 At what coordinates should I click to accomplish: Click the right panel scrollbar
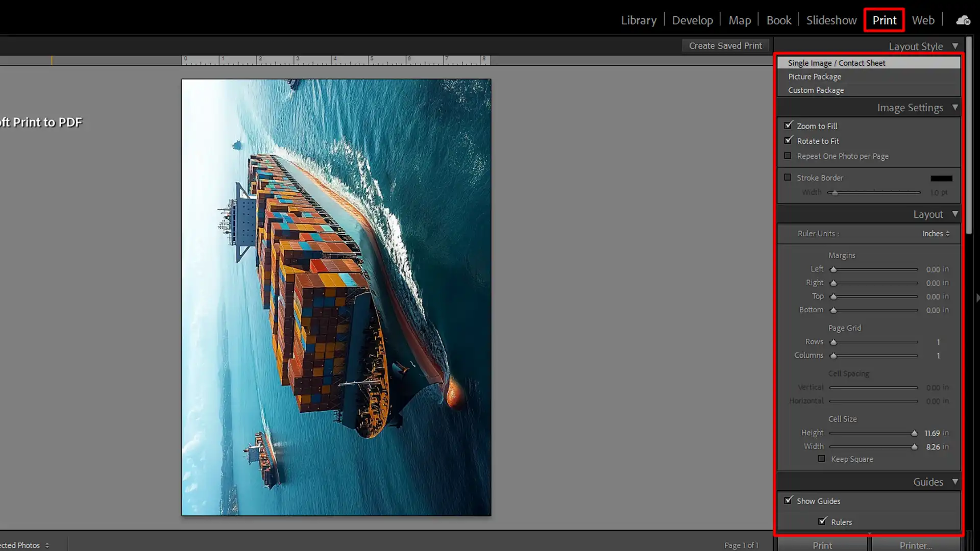coord(969,135)
